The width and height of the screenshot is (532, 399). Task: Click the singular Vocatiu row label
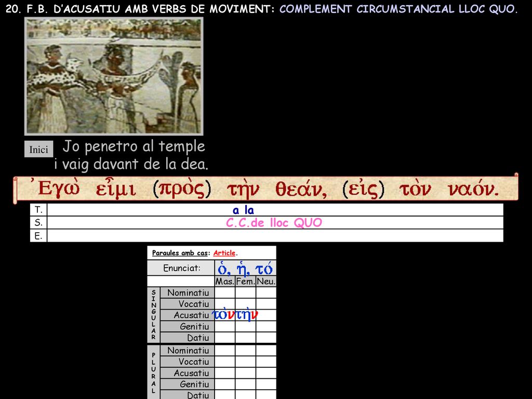(x=187, y=303)
